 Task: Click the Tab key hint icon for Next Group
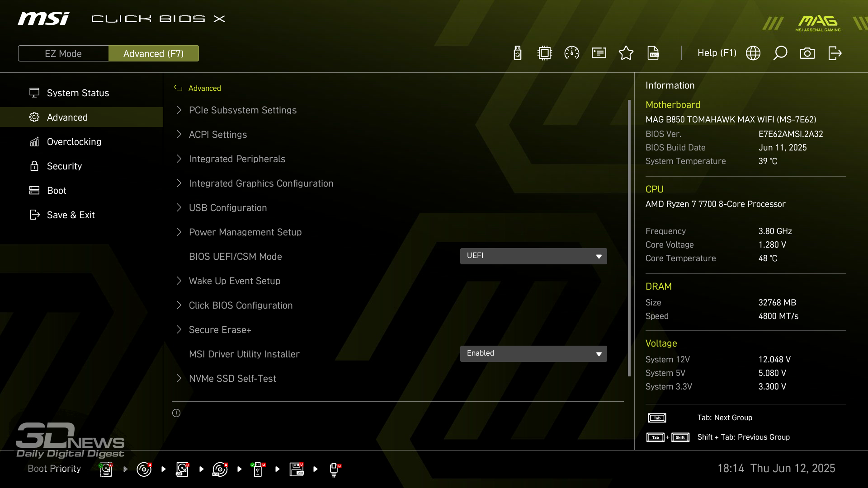(x=657, y=418)
